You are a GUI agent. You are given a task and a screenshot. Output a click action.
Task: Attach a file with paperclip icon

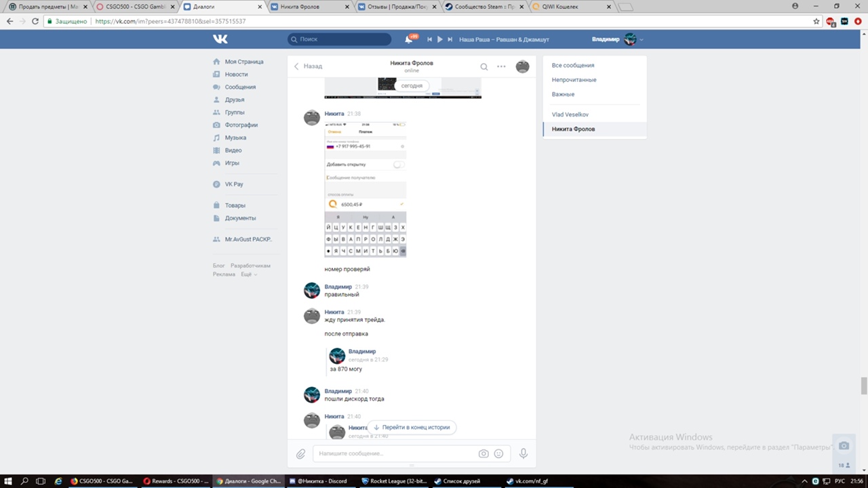pyautogui.click(x=300, y=453)
